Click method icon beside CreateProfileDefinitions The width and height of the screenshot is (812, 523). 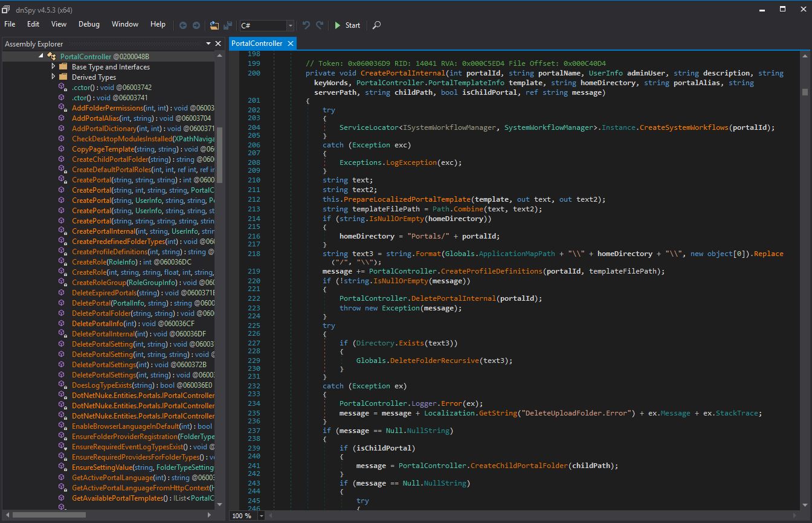pos(62,251)
